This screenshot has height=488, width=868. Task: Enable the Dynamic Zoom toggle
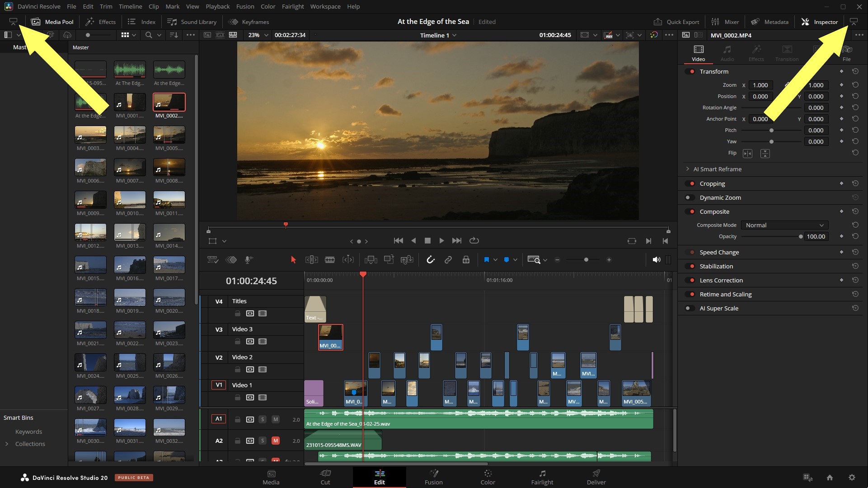[x=690, y=197]
